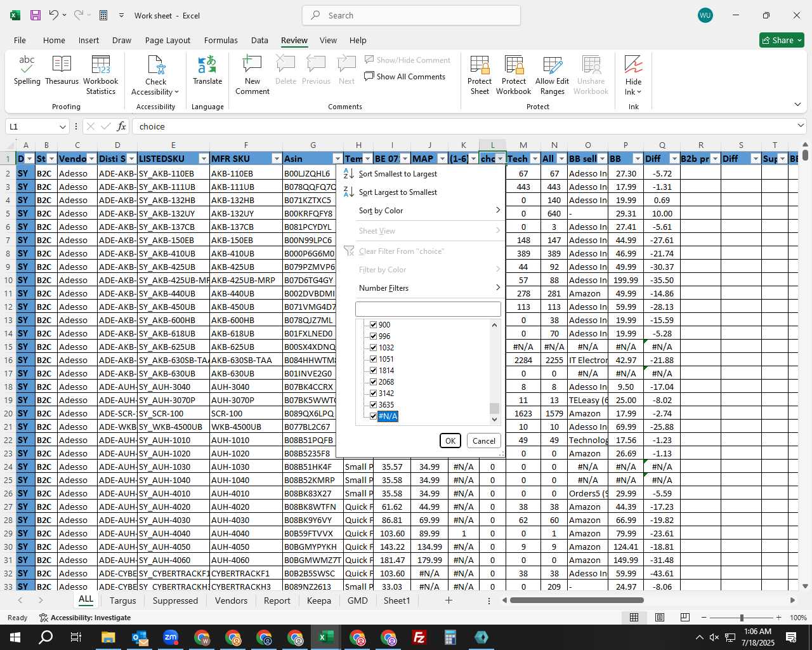Image resolution: width=812 pixels, height=650 pixels.
Task: Uncheck the 900 filter value
Action: (x=374, y=324)
